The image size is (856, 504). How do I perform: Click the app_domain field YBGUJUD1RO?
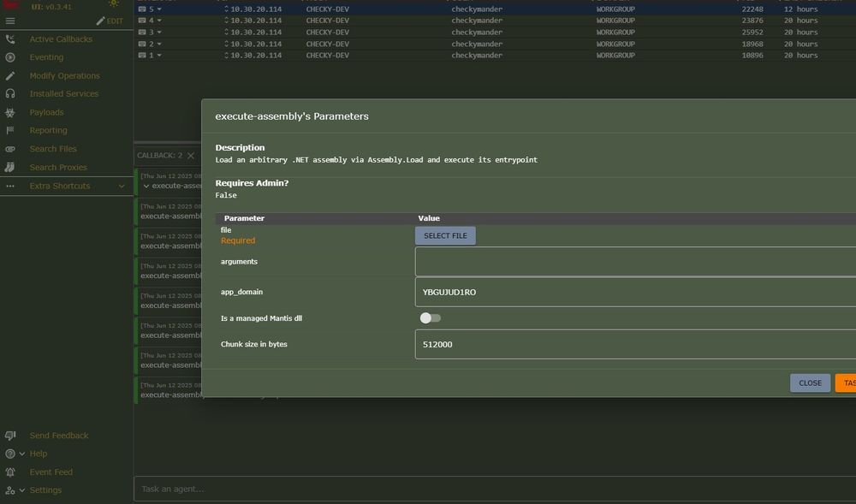[x=635, y=292]
